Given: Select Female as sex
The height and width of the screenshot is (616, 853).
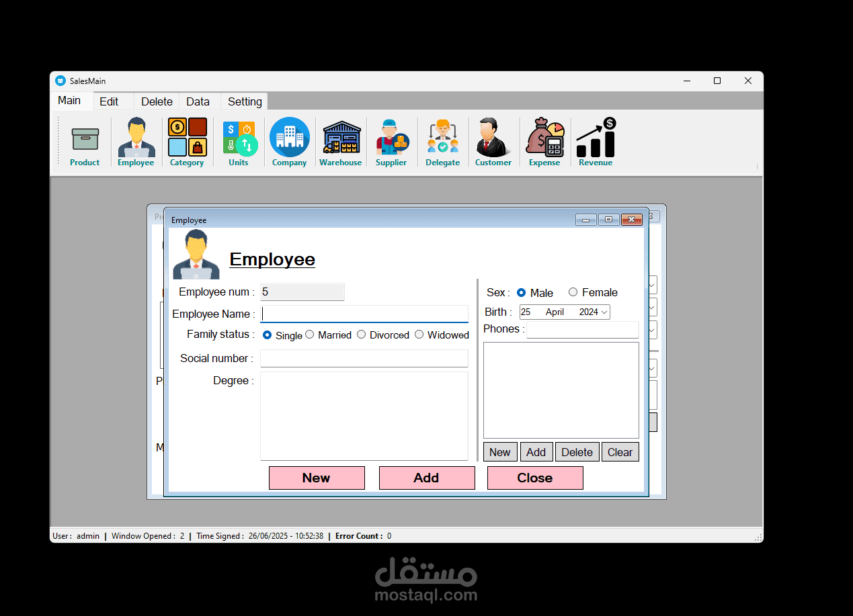Looking at the screenshot, I should pos(593,292).
